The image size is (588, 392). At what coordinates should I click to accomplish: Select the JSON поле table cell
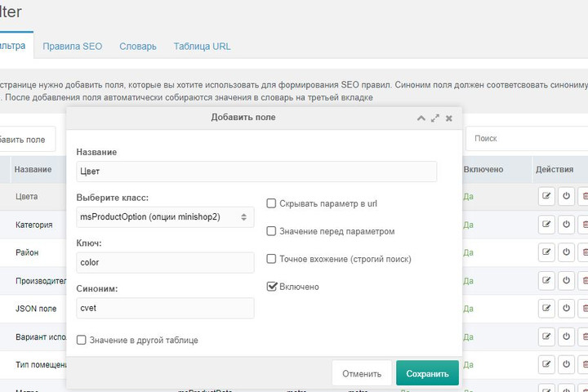pyautogui.click(x=36, y=309)
